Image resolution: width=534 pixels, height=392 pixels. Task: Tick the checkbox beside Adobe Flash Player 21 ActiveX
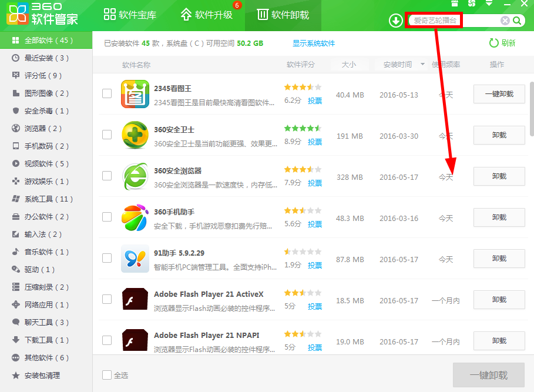pos(107,299)
